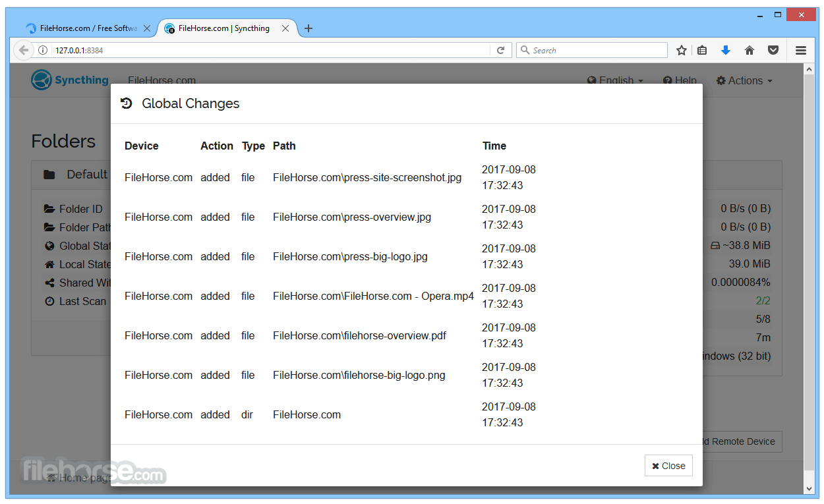This screenshot has width=824, height=504.
Task: Click the page scrollbar down arrow
Action: [x=810, y=489]
